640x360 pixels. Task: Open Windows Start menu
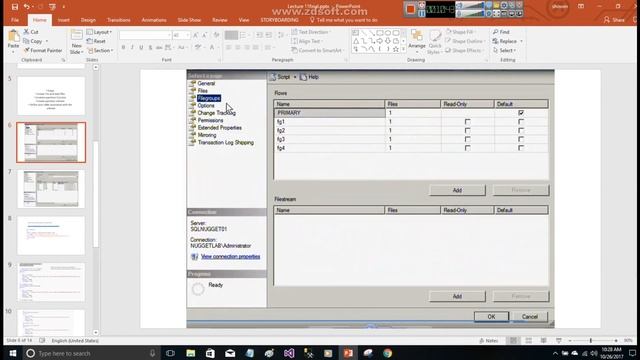point(12,353)
